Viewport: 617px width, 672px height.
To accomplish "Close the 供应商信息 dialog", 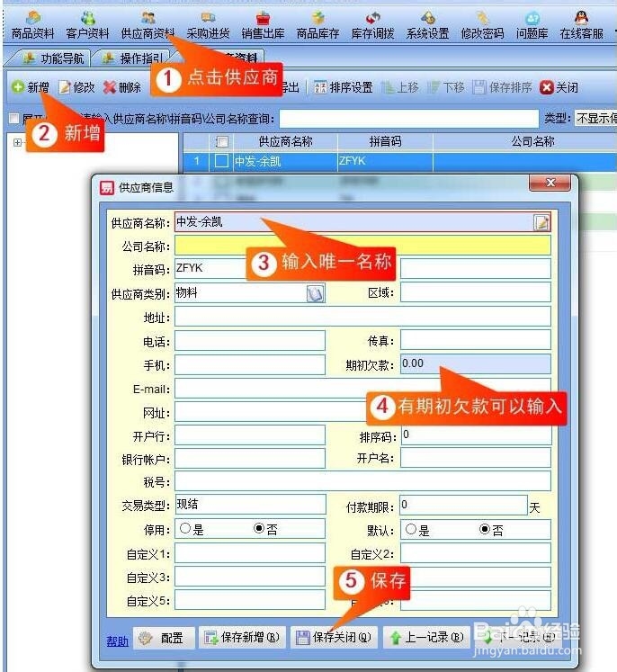I will [x=550, y=183].
